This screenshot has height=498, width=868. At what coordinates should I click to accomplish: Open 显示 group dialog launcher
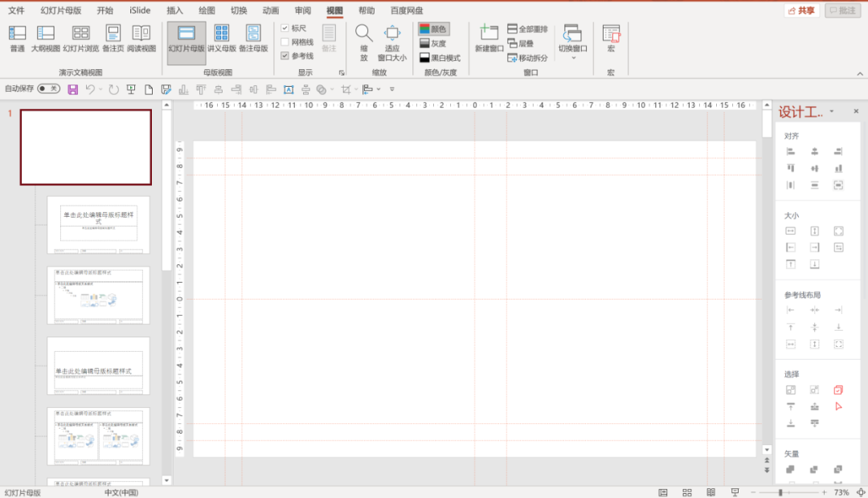pos(342,72)
